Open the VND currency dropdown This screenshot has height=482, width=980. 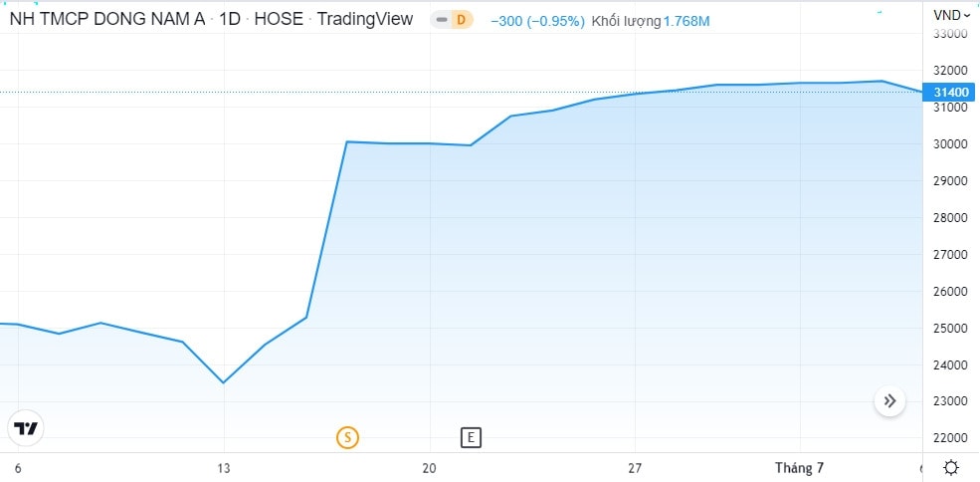click(x=952, y=15)
